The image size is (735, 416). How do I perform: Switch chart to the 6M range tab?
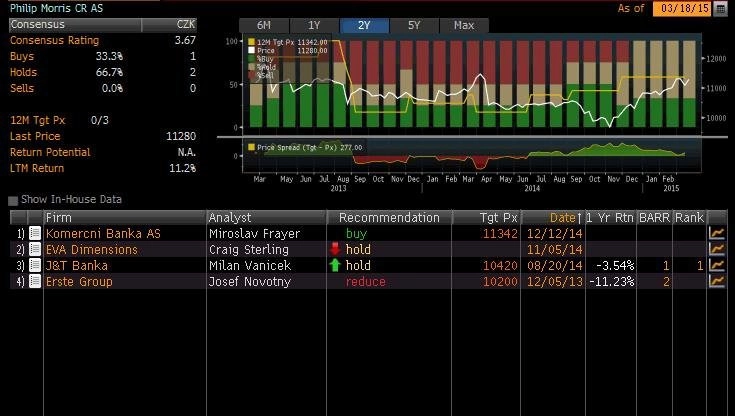tap(264, 25)
